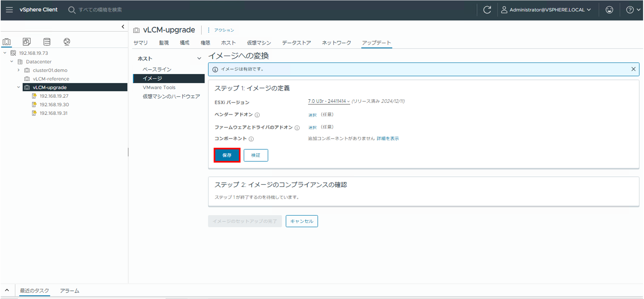Viewport: 644px width, 299px height.
Task: Click the 保存 button
Action: (227, 155)
